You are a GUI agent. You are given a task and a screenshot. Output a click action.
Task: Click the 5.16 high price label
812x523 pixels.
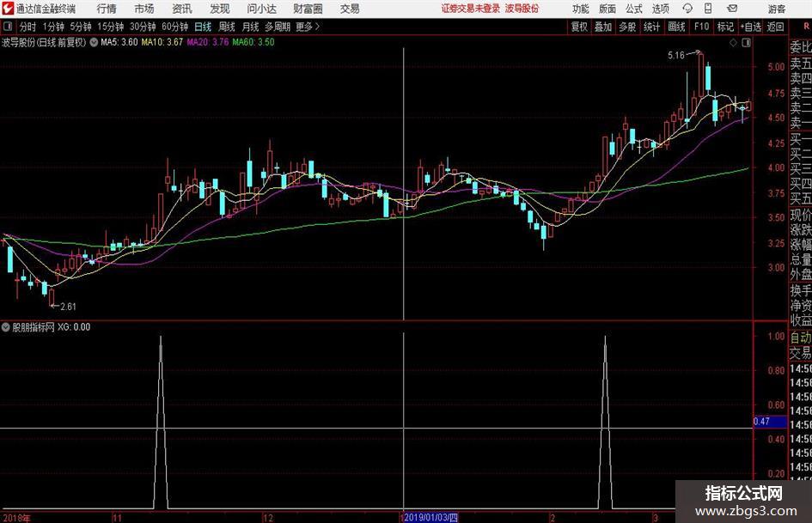(x=675, y=56)
